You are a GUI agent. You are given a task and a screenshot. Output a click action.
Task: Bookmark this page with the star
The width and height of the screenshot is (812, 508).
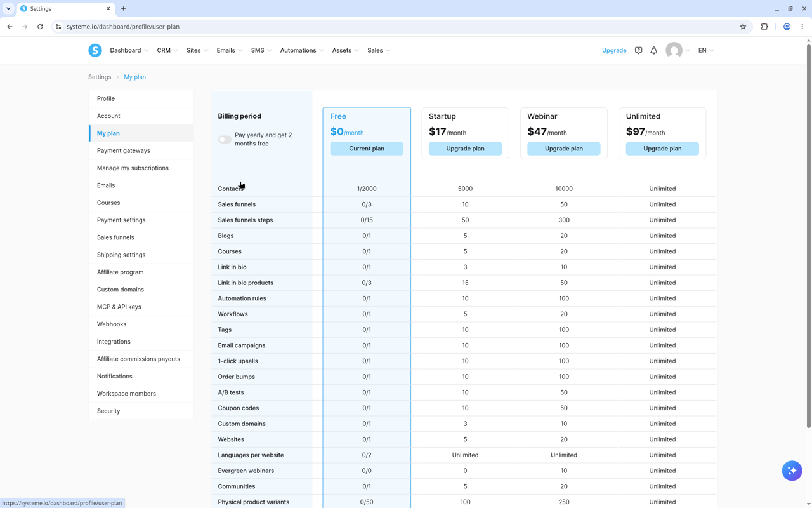743,27
